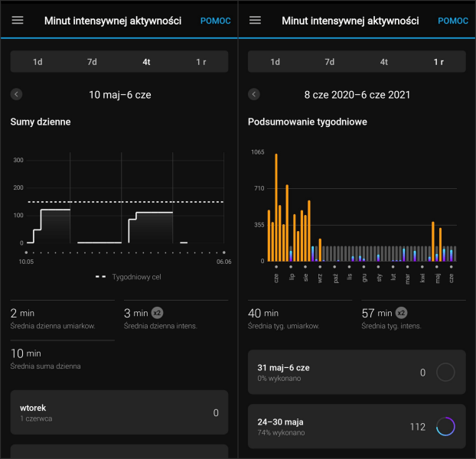Go to previous year before 8 cze 2020

(254, 94)
